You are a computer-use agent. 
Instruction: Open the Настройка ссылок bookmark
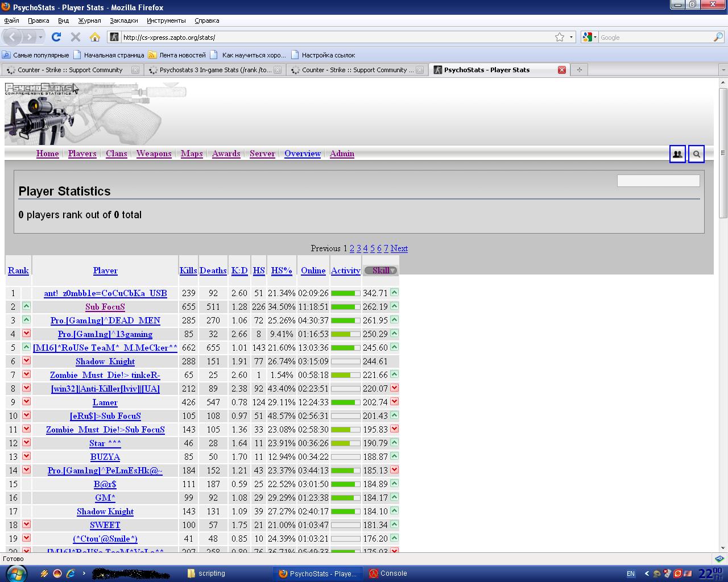(x=323, y=55)
